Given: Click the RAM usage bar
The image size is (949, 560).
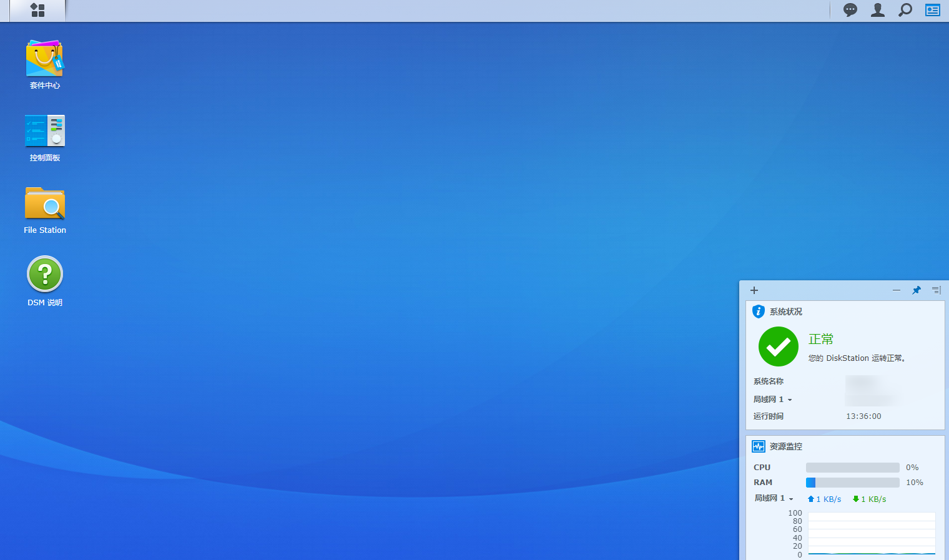Looking at the screenshot, I should pos(853,483).
